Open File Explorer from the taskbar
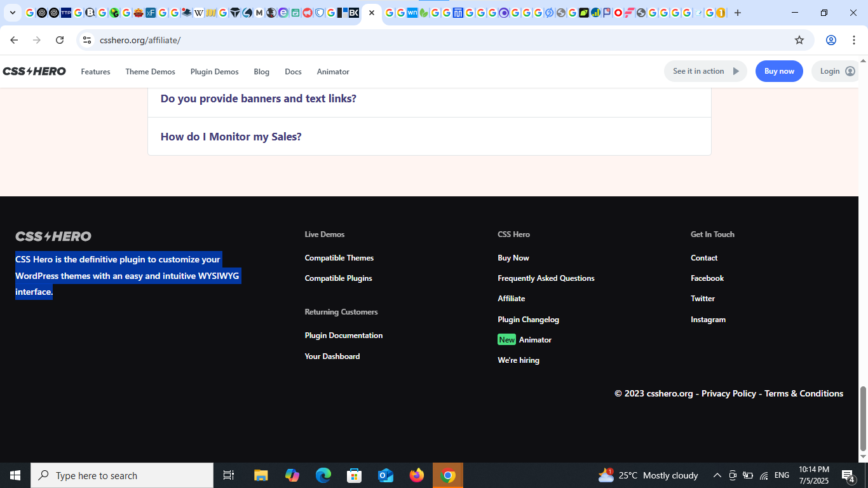Image resolution: width=868 pixels, height=488 pixels. pos(261,475)
